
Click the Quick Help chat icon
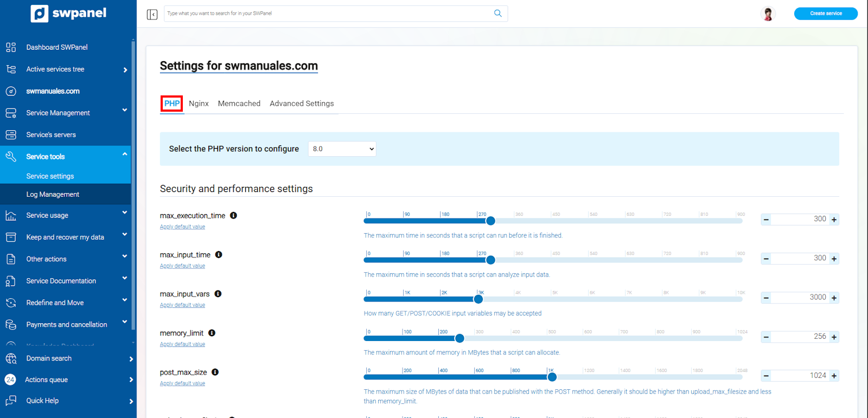click(11, 401)
